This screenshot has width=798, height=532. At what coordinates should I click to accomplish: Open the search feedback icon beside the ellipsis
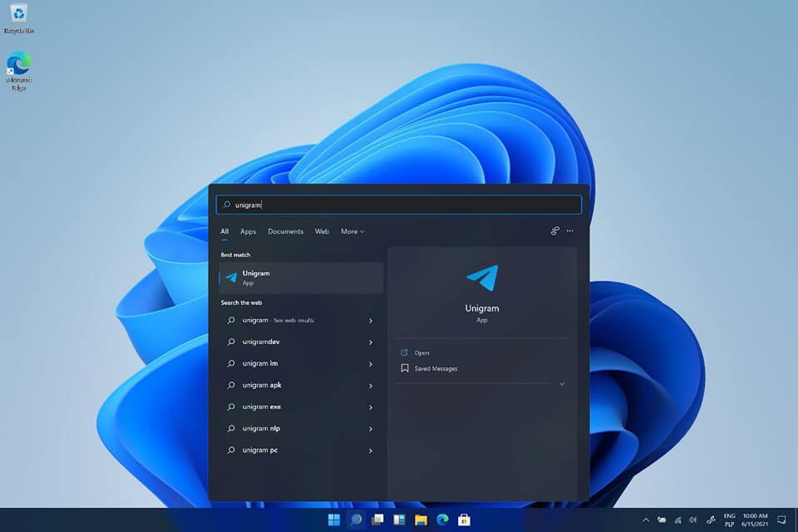click(554, 231)
